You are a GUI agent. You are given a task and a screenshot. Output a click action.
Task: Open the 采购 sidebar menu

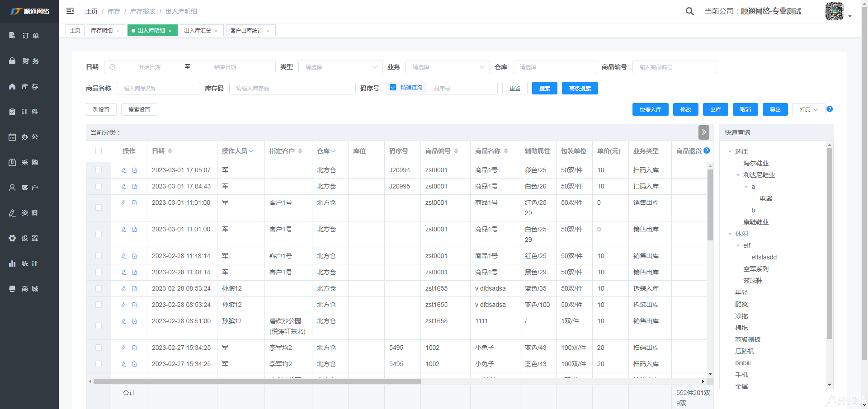click(29, 162)
